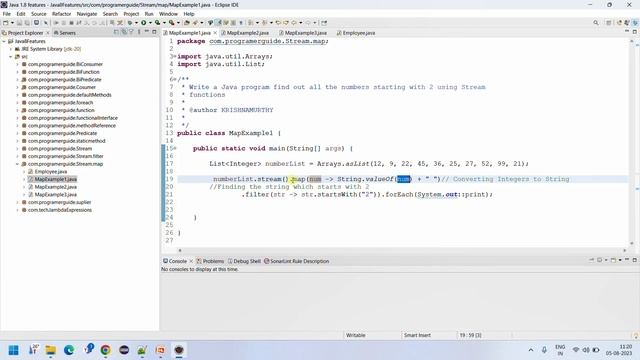640x360 pixels.
Task: Maximize the Project Explorer panel
Action: 154,32
